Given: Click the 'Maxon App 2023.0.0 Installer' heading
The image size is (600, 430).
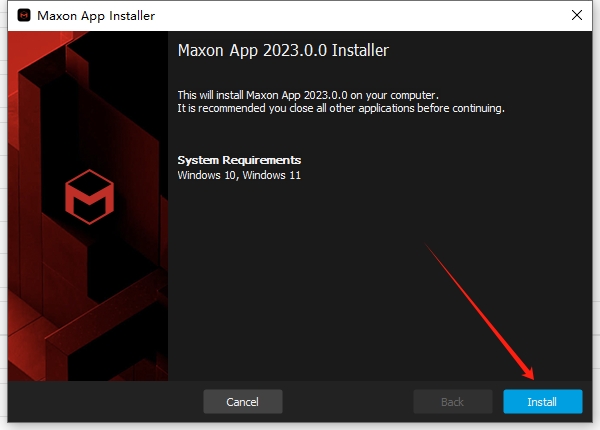Looking at the screenshot, I should 283,50.
